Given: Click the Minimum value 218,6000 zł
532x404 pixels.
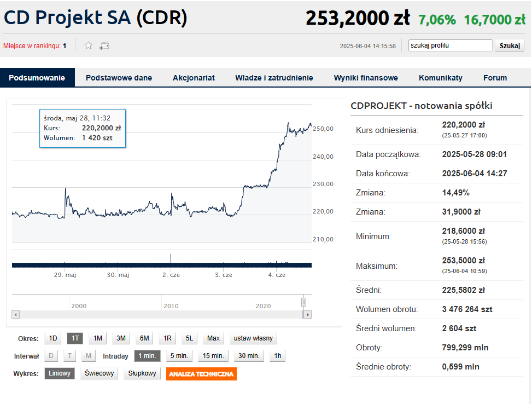Looking at the screenshot, I should click(464, 231).
